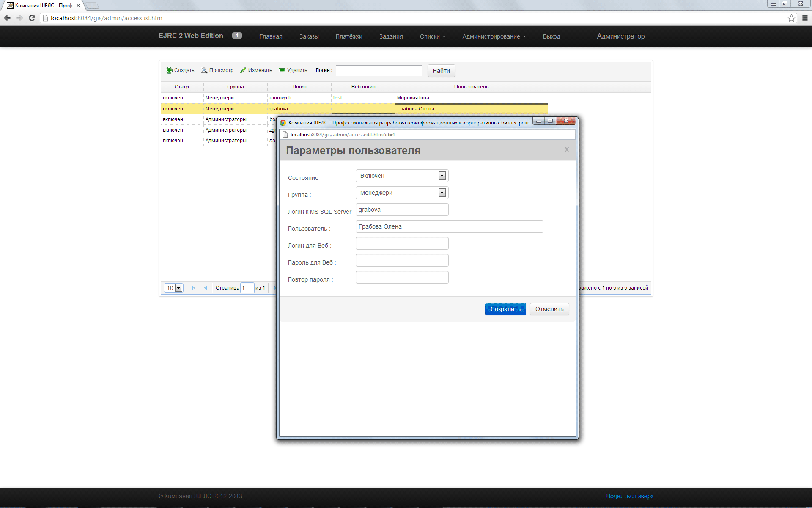
Task: Click the Edit (Изменить) pencil icon
Action: (243, 70)
